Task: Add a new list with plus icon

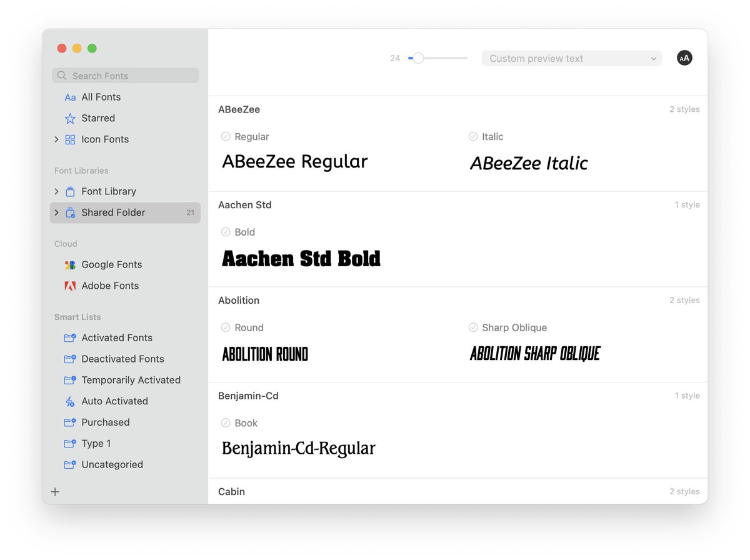Action: click(x=55, y=492)
